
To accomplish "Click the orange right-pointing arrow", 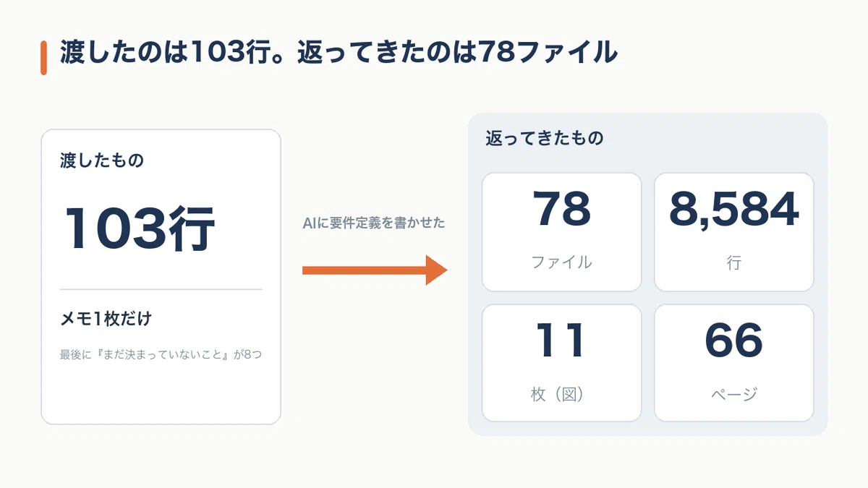I will coord(375,270).
